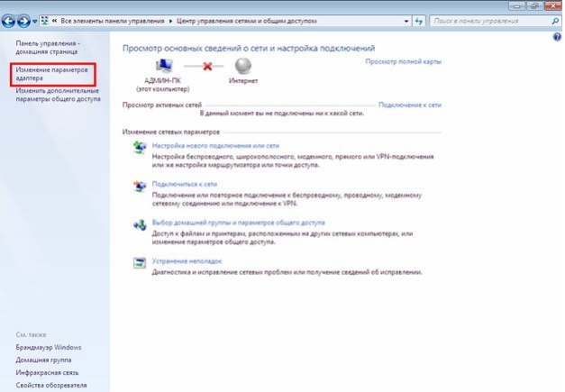
Task: Open Help with the question mark icon
Action: click(557, 37)
